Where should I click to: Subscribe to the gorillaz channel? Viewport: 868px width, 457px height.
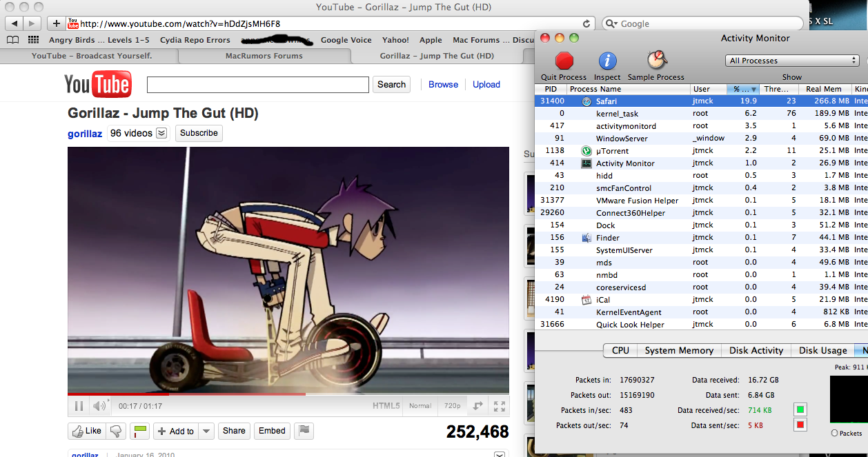click(199, 133)
